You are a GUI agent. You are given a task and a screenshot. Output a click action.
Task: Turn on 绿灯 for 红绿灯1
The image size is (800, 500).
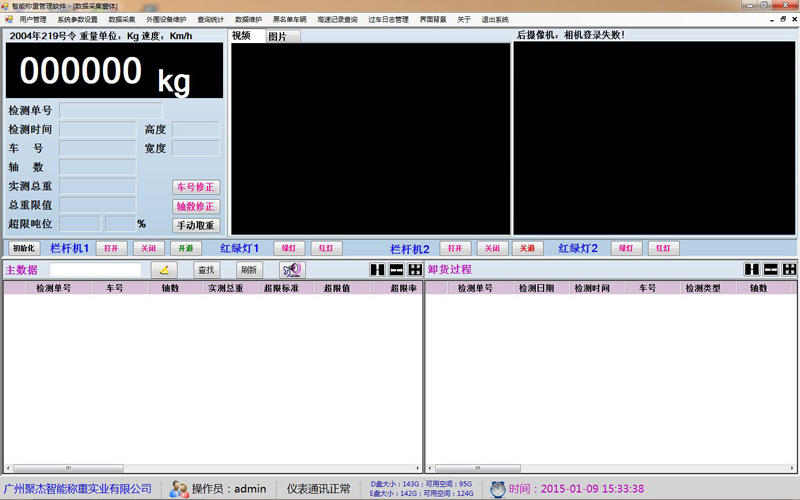click(x=288, y=248)
